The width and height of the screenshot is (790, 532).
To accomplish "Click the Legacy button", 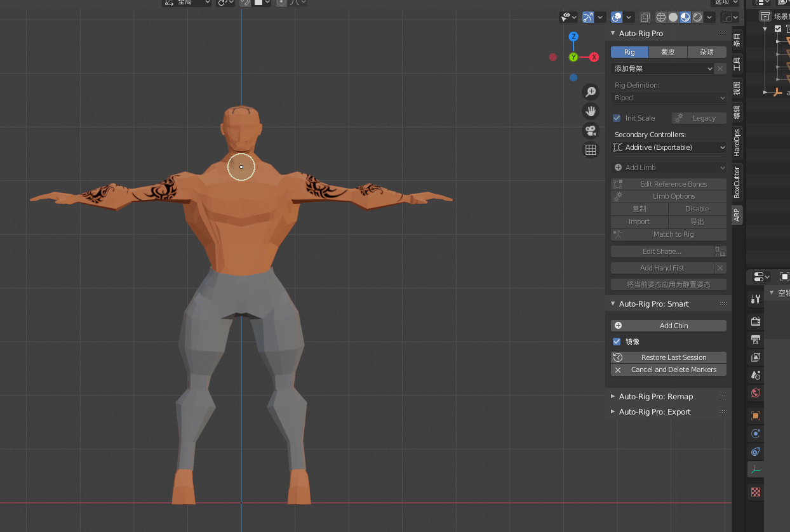I will coord(699,118).
